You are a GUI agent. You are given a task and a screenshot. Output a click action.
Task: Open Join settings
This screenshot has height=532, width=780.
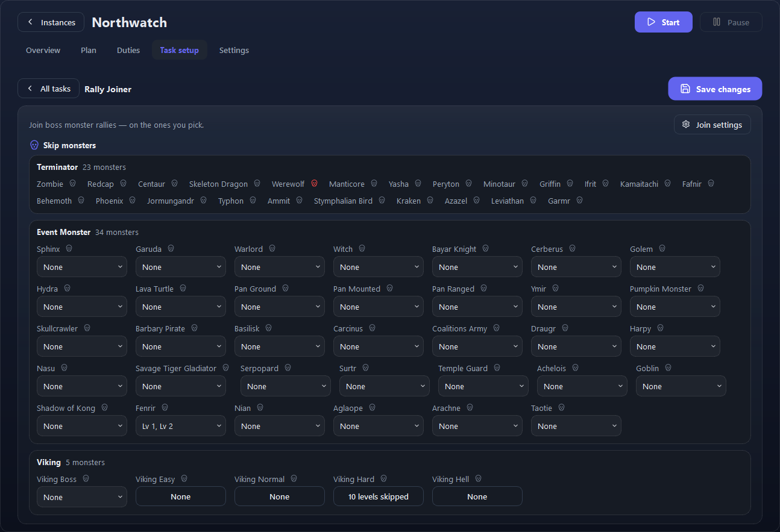tap(712, 125)
